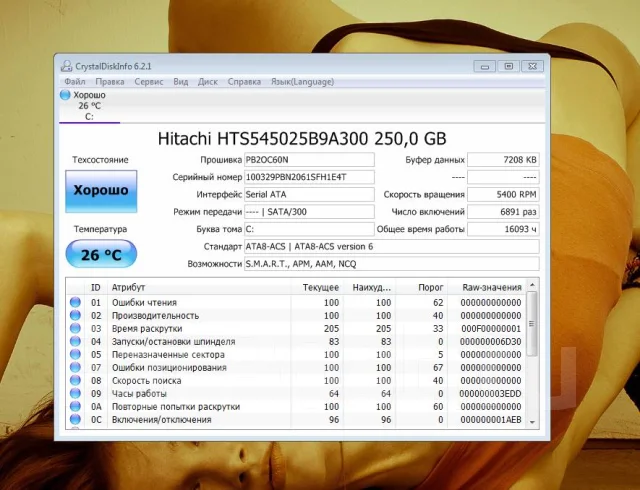Click raw value 000000006D30

(x=491, y=342)
